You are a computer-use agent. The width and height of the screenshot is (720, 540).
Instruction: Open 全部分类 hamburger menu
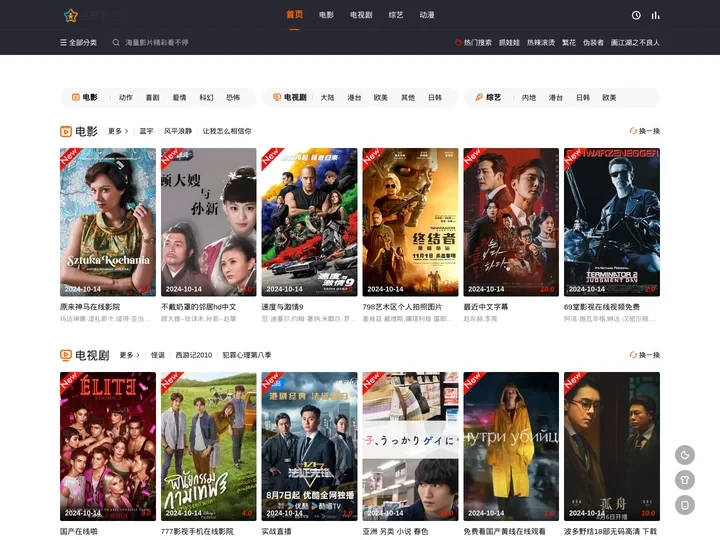(78, 42)
